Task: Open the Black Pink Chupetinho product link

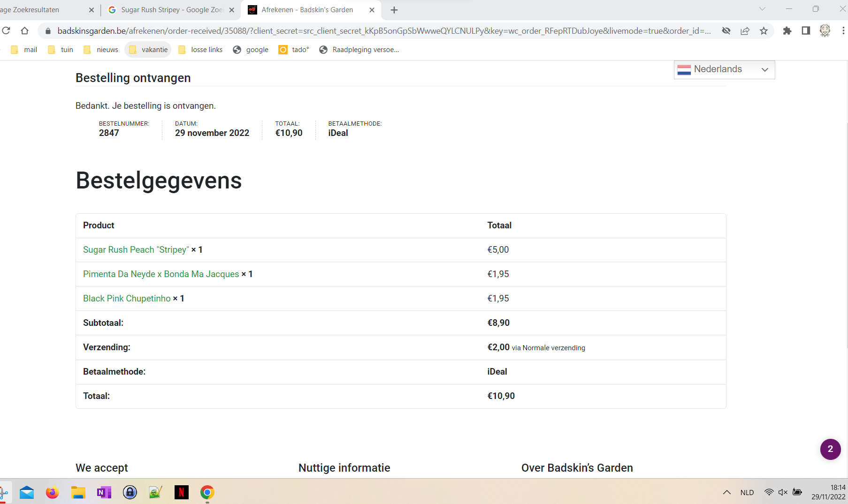Action: pyautogui.click(x=127, y=299)
